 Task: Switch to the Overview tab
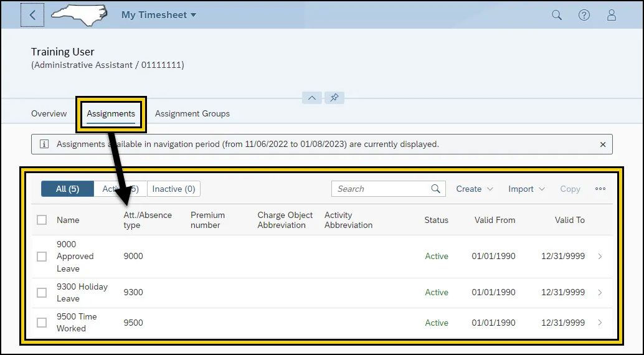click(x=49, y=113)
